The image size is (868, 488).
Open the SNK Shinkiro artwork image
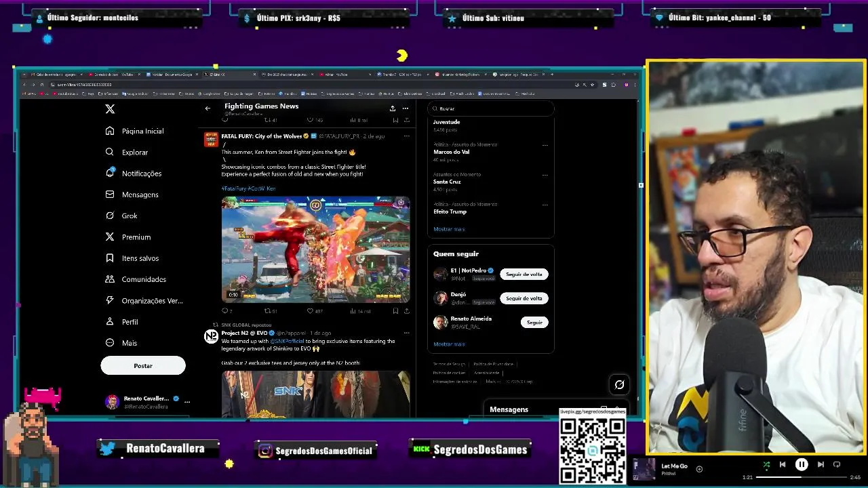(x=315, y=394)
